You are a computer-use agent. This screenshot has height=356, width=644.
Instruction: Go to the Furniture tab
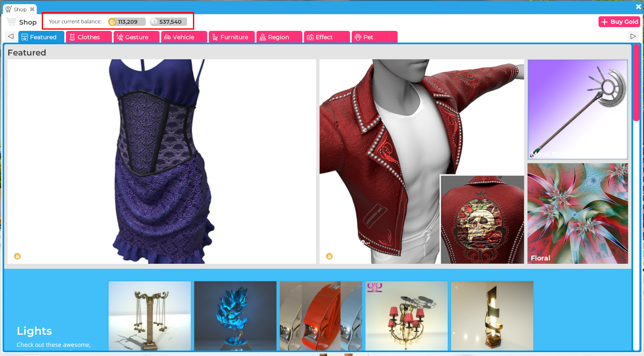tap(231, 37)
